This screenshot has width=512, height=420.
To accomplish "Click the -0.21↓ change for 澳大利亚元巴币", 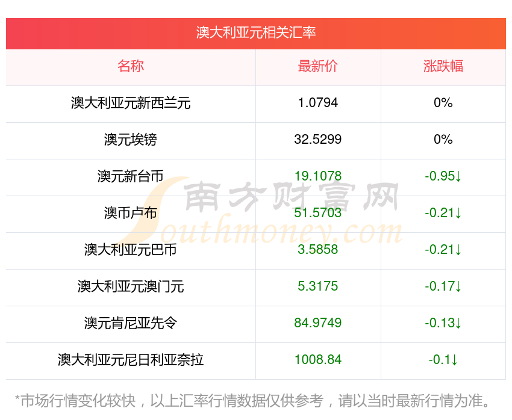I will pyautogui.click(x=443, y=250).
